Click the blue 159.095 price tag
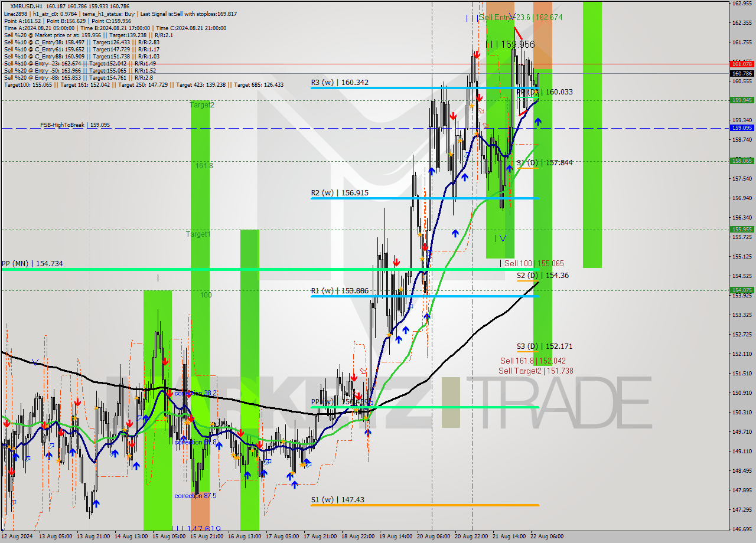The height and width of the screenshot is (543, 756). [x=741, y=127]
